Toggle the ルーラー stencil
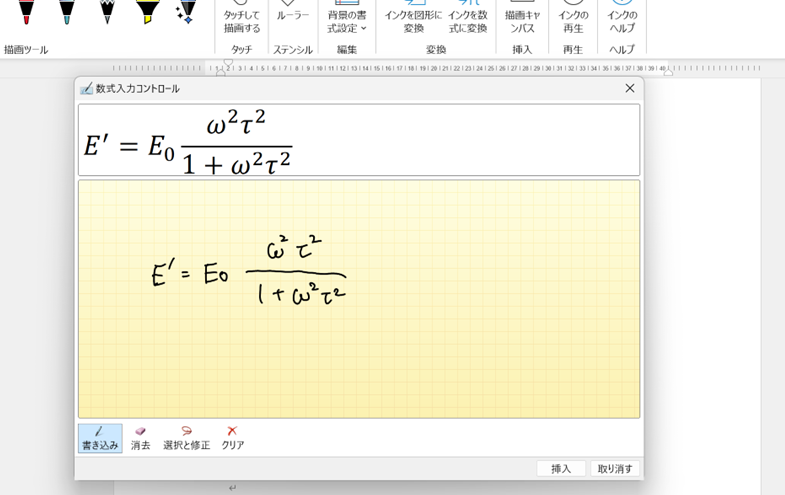The image size is (785, 495). point(293,16)
